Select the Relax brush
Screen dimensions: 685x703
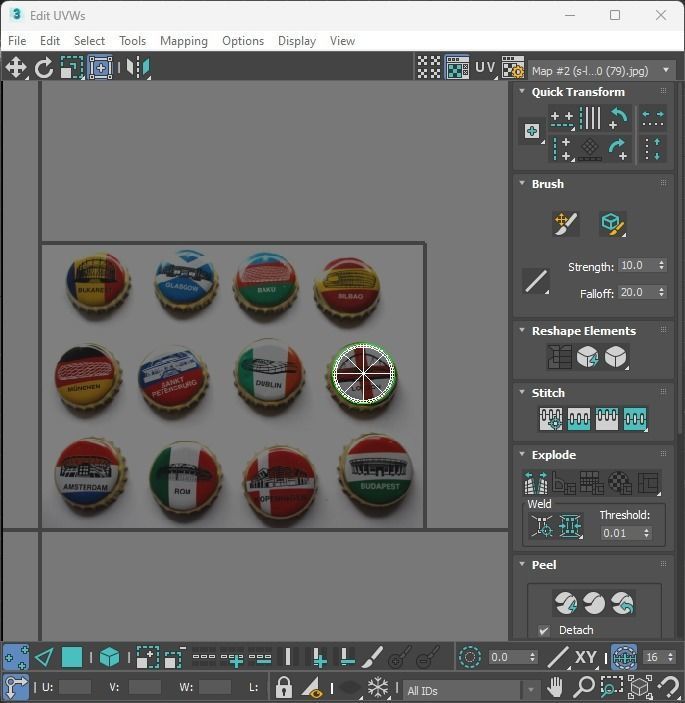click(613, 223)
